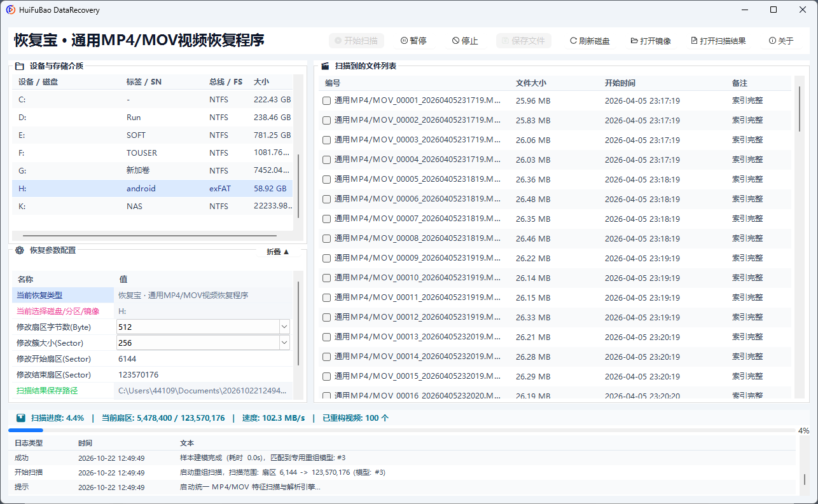Screen dimensions: 818x504
Task: Click the 停止 stop button
Action: (x=465, y=41)
